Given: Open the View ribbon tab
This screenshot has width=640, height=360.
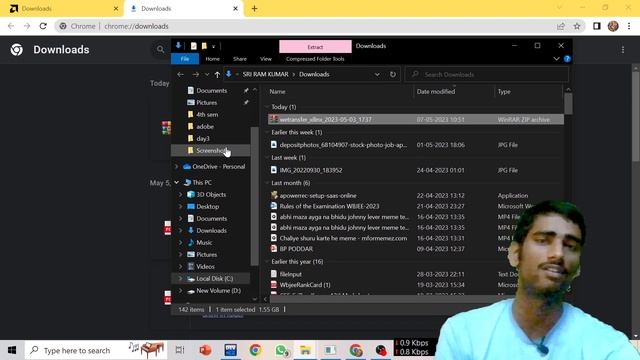Looking at the screenshot, I should 266,59.
